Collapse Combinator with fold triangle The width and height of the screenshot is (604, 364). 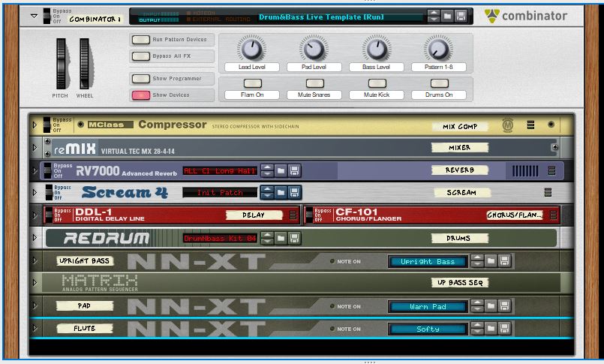point(35,17)
